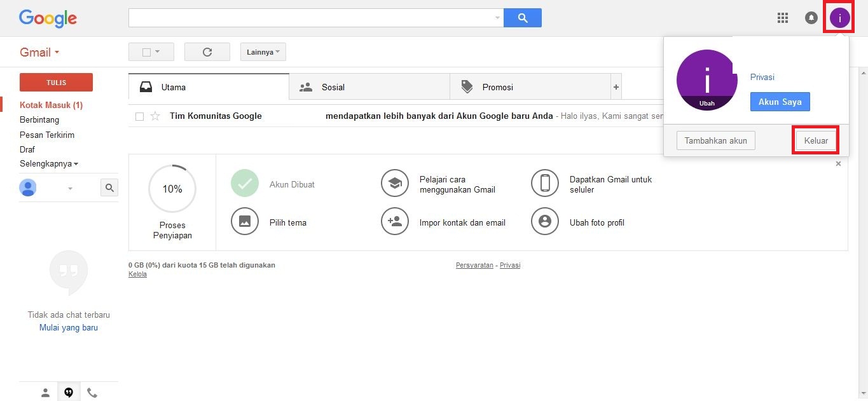Open the Draf folder

click(27, 149)
